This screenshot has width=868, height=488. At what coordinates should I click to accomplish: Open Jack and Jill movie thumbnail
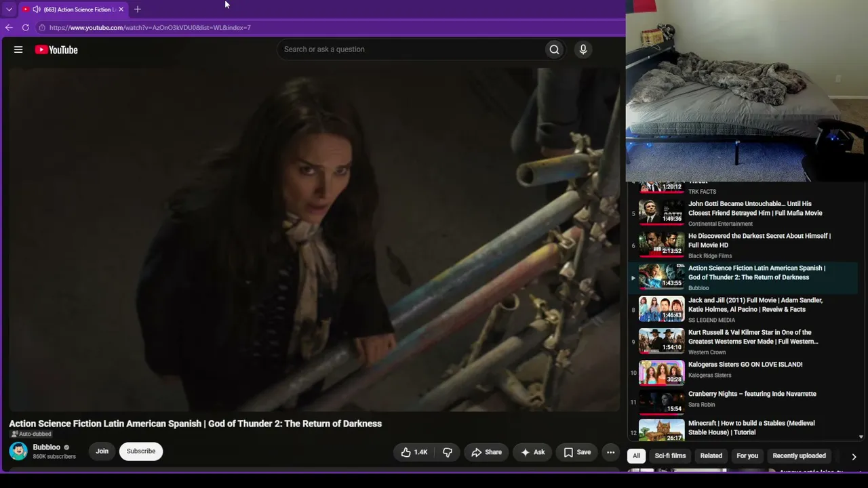pyautogui.click(x=661, y=309)
